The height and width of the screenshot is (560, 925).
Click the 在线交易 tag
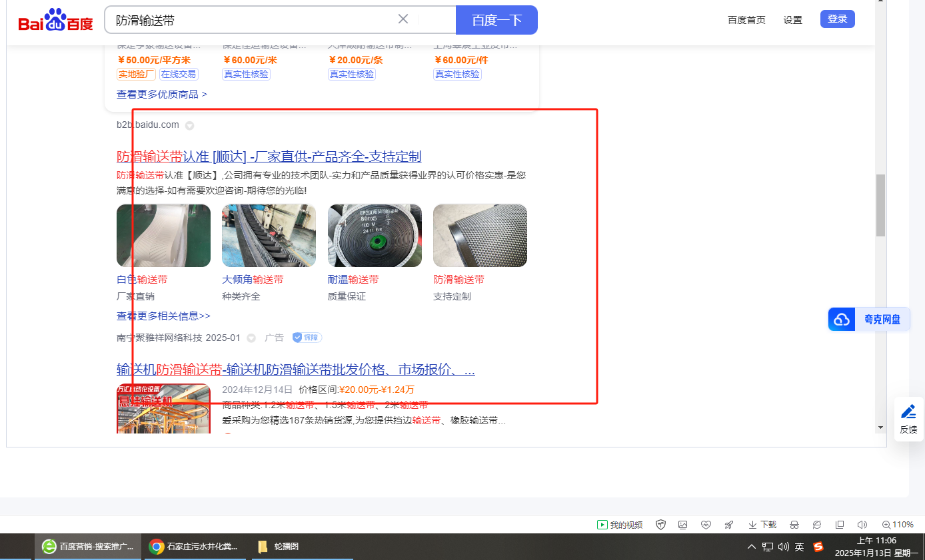point(179,74)
